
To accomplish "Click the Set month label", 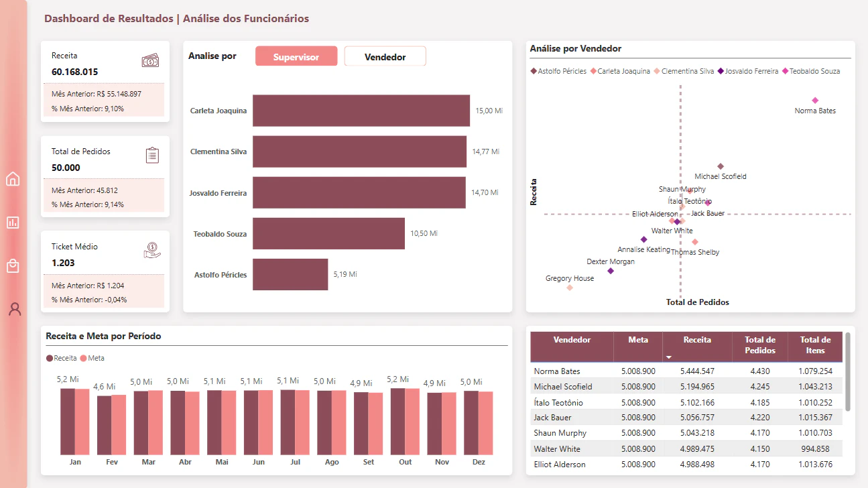I will point(368,463).
